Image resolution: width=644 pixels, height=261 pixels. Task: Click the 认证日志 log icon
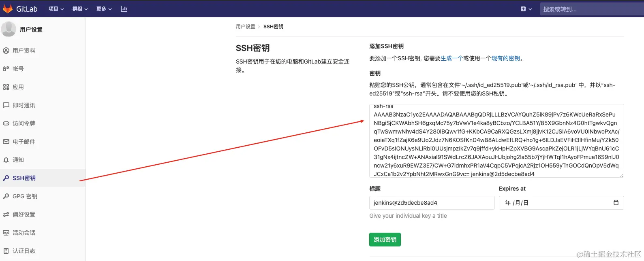pos(6,251)
